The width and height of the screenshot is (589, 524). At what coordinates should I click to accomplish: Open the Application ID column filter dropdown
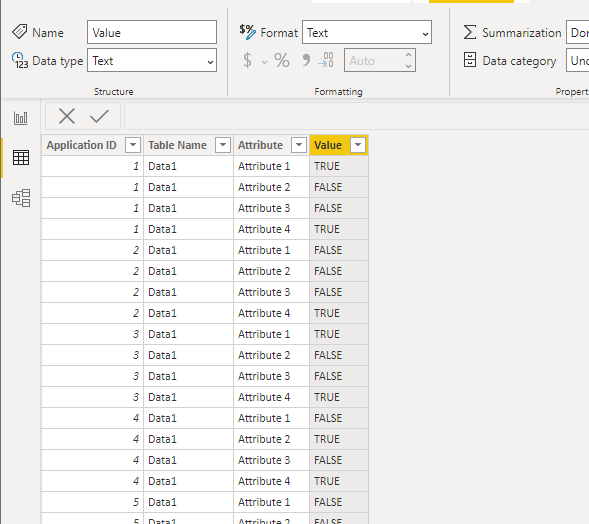point(133,145)
